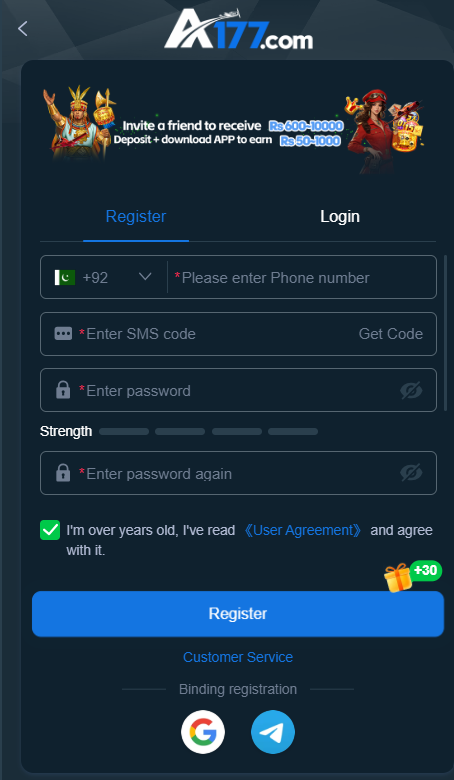Sign up with the Telegram icon
This screenshot has height=780, width=454.
click(273, 732)
